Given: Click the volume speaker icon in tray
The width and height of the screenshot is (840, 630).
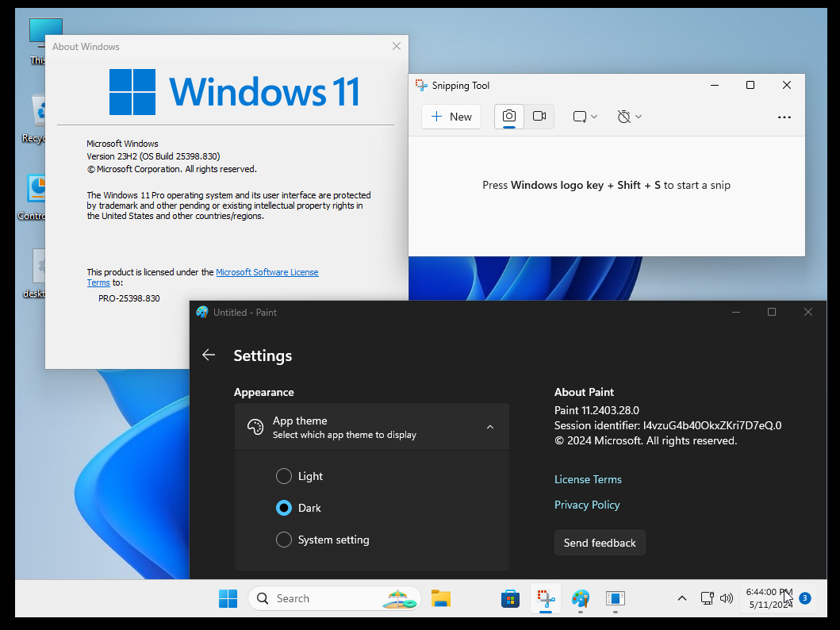Looking at the screenshot, I should (727, 598).
